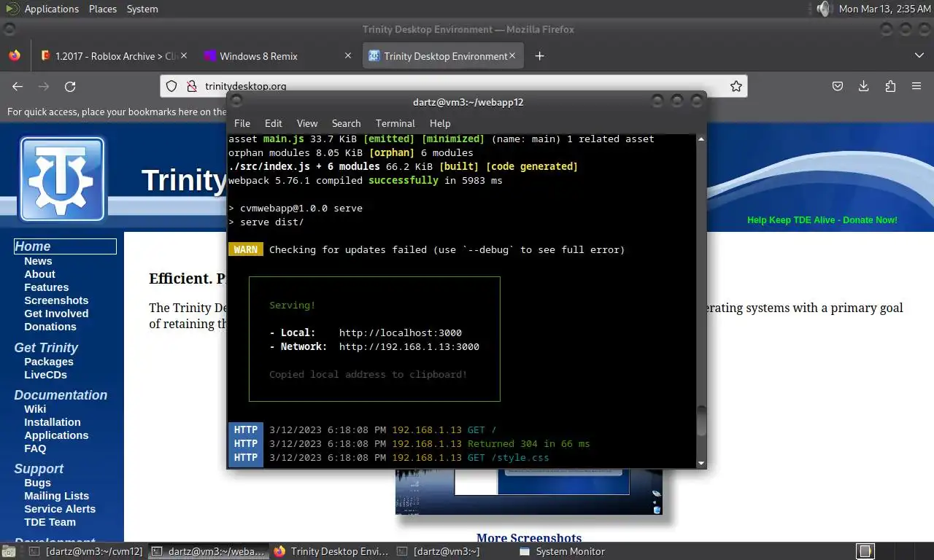Click the volume speaker icon in top panel

[x=823, y=9]
